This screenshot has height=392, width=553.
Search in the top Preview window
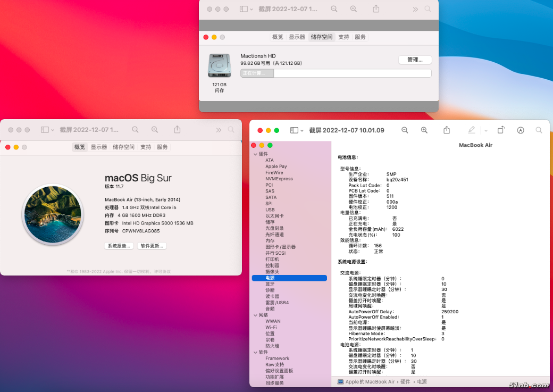428,9
